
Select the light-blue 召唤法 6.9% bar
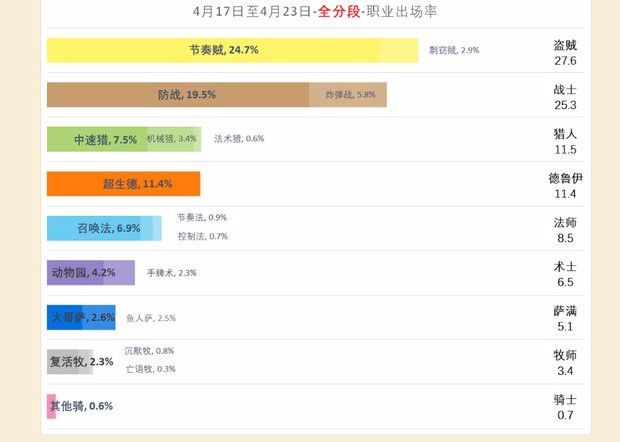[98, 228]
